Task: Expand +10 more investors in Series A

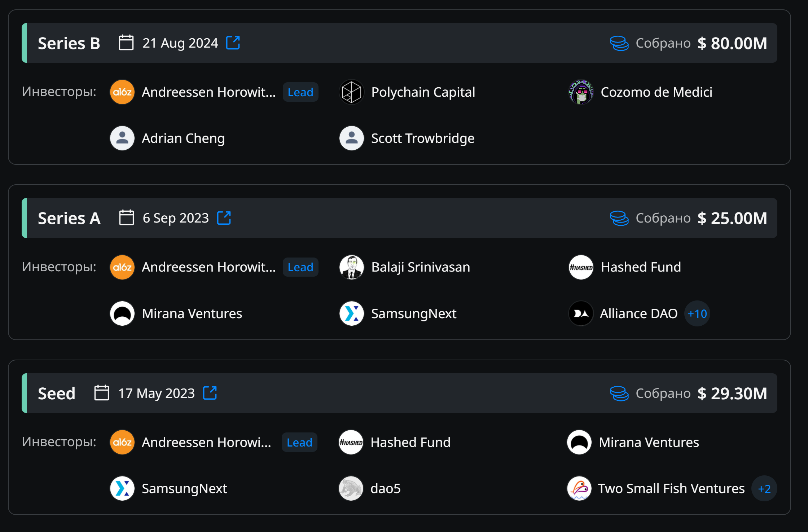Action: coord(697,313)
